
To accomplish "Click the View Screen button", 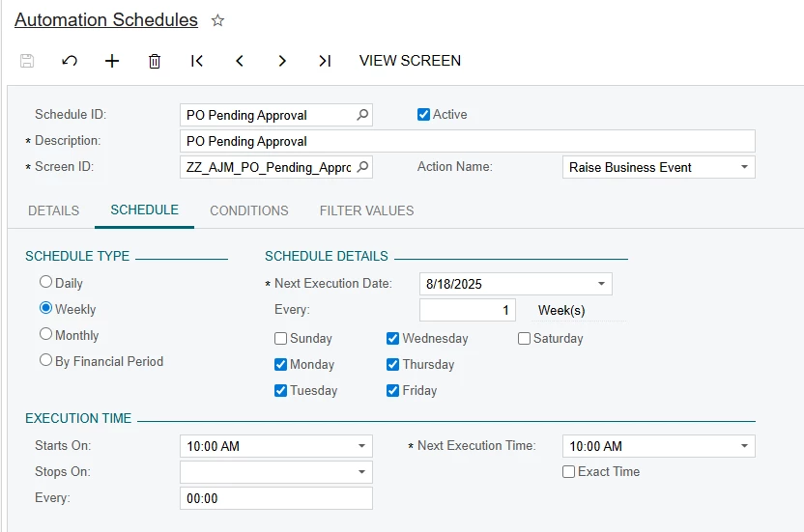I will pos(410,61).
